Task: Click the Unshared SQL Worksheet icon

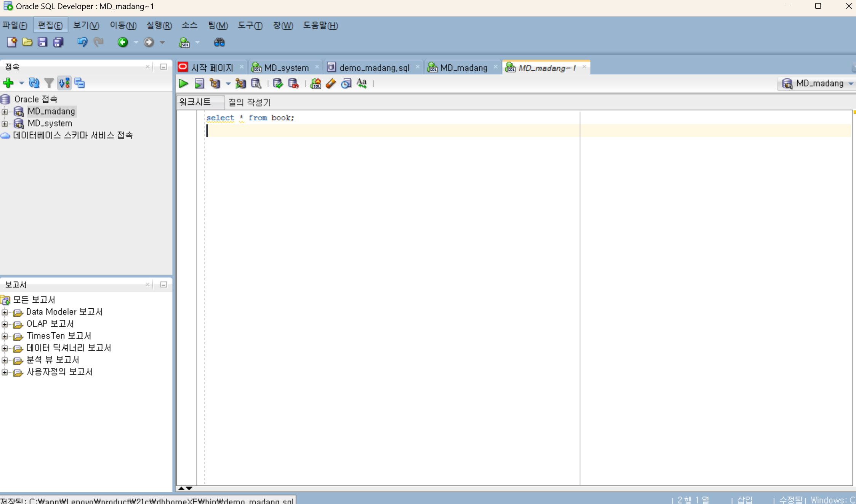Action: pos(315,83)
